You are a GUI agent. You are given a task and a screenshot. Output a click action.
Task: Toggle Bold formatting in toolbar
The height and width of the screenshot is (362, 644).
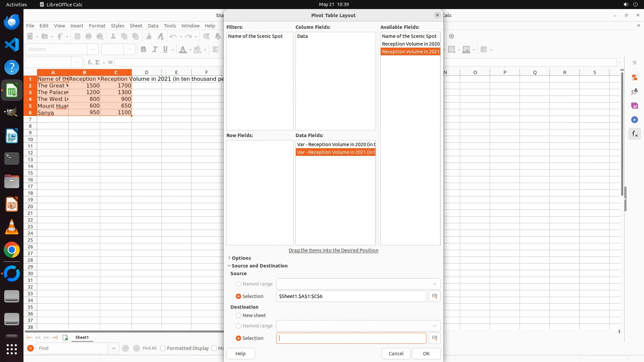tap(144, 50)
